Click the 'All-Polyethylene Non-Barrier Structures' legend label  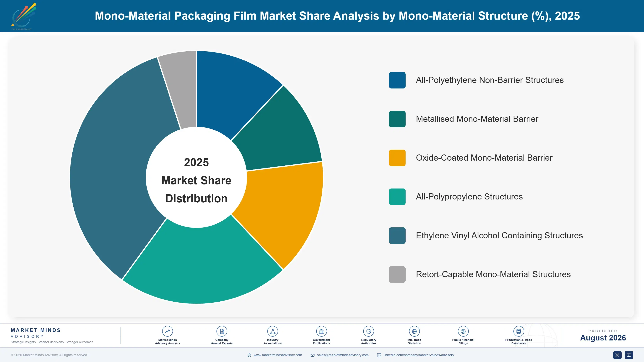(490, 80)
